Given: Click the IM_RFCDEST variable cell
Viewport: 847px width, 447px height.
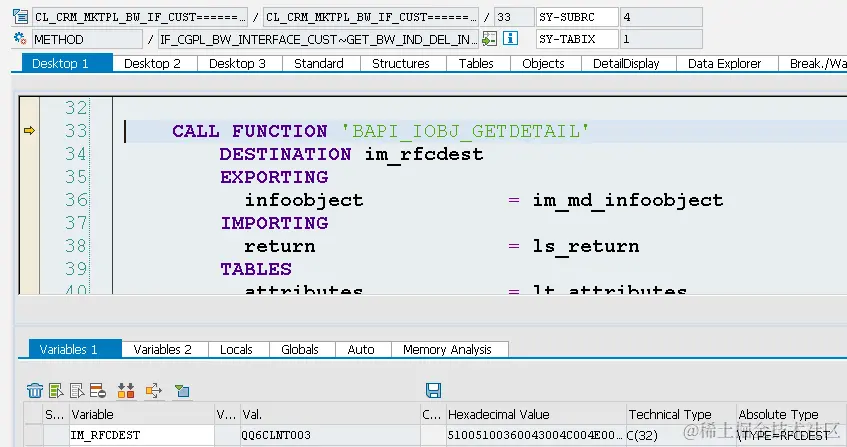Looking at the screenshot, I should click(x=142, y=435).
